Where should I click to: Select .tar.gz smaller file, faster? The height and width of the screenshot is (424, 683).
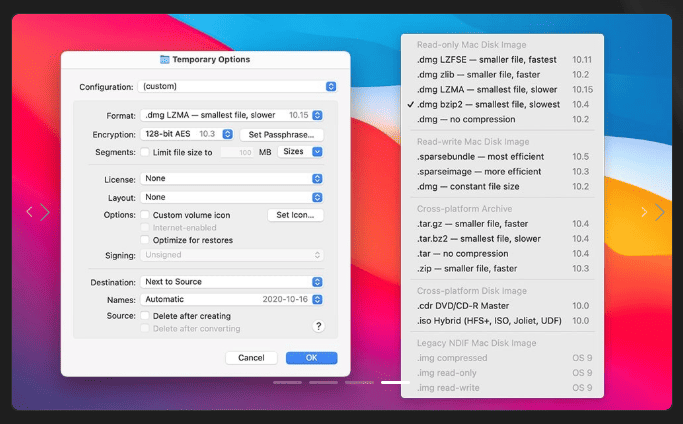[x=502, y=224]
